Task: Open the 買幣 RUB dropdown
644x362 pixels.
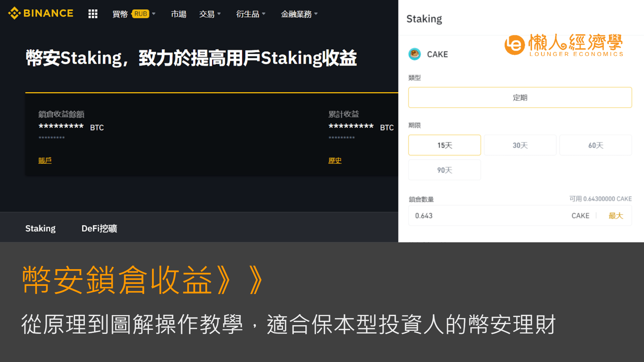Action: [134, 14]
